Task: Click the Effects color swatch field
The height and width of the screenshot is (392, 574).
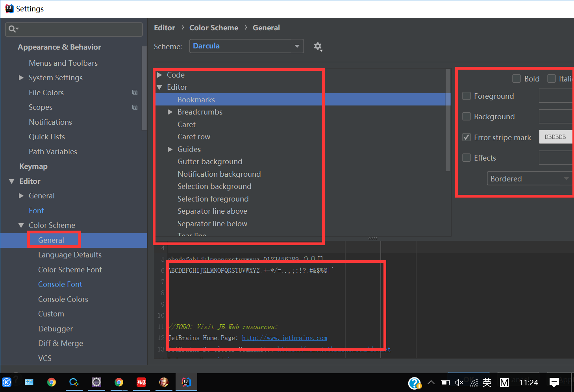Action: pyautogui.click(x=555, y=157)
